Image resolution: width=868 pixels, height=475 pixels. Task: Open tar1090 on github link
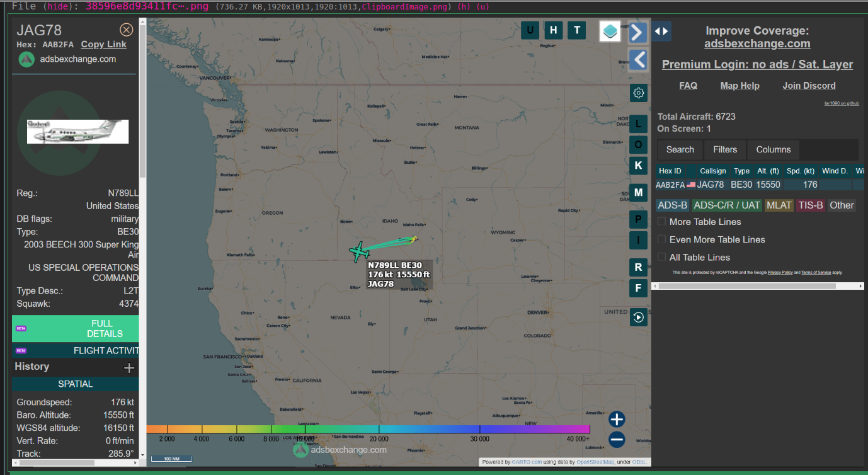pos(842,103)
